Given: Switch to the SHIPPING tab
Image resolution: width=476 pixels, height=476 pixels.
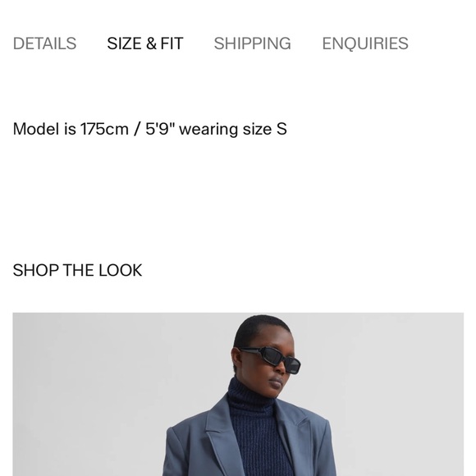Looking at the screenshot, I should pyautogui.click(x=252, y=43).
